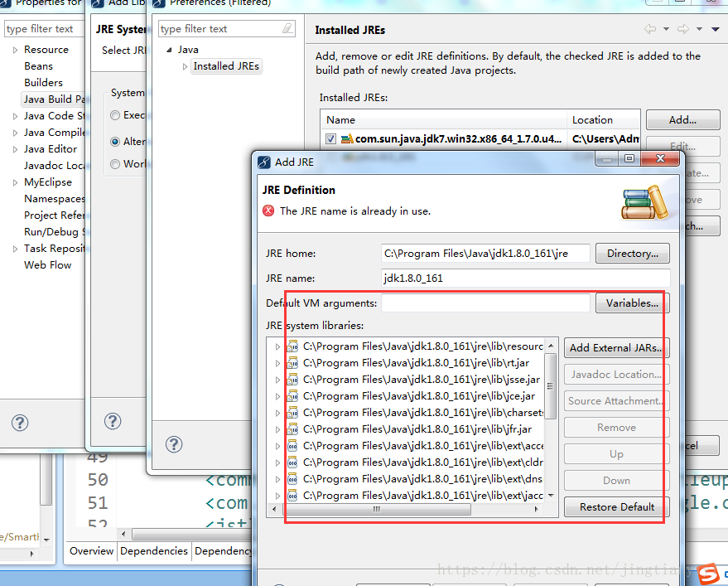Click Add JRE window title icon
The width and height of the screenshot is (728, 586).
[x=263, y=162]
